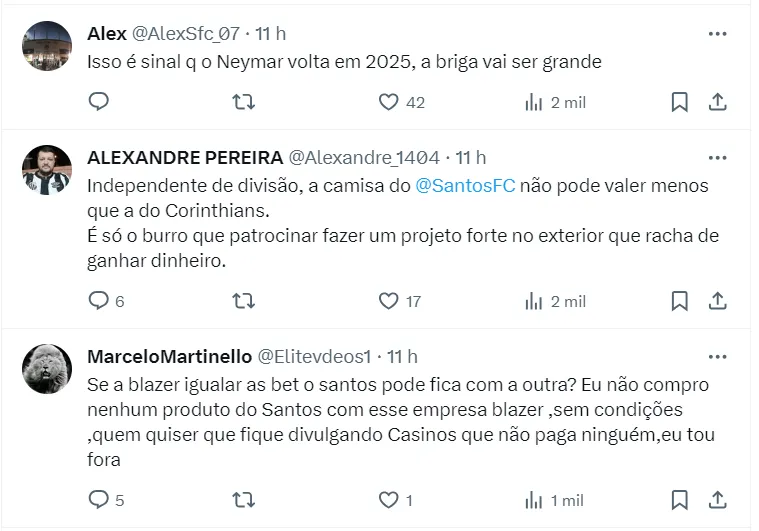Image resolution: width=759 pixels, height=531 pixels.
Task: Open MarceloMartinello's profile name link
Action: (x=170, y=356)
